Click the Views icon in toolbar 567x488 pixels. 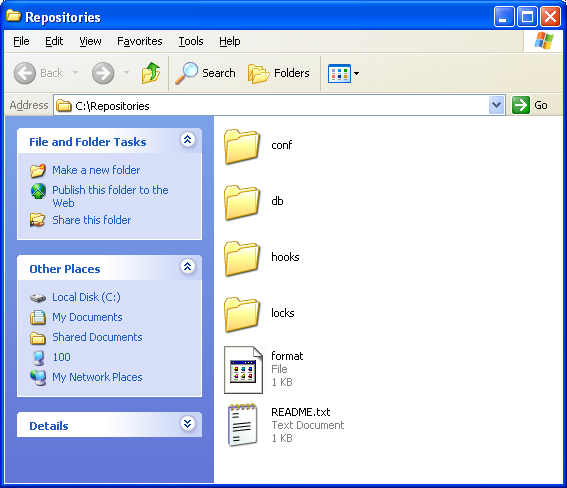coord(339,73)
